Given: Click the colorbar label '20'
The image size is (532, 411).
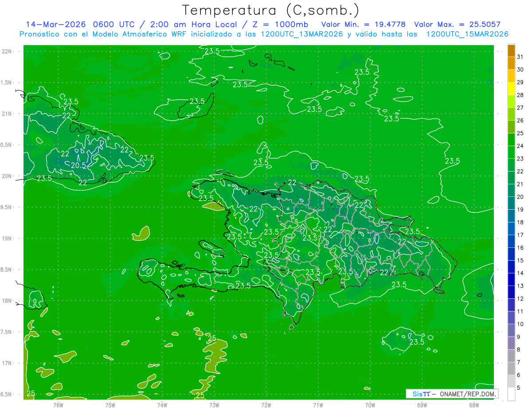Looking at the screenshot, I should click(520, 197).
